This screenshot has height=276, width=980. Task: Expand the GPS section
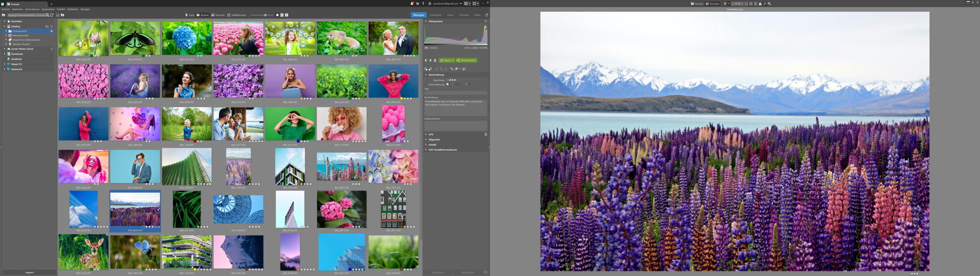[x=431, y=134]
